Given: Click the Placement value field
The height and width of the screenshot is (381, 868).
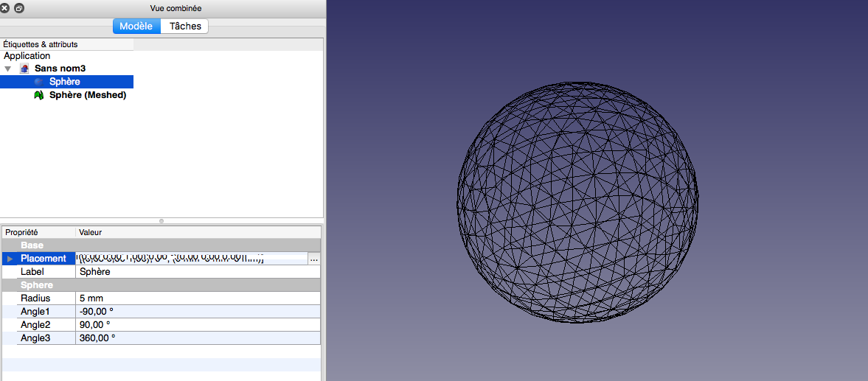Looking at the screenshot, I should (x=192, y=258).
